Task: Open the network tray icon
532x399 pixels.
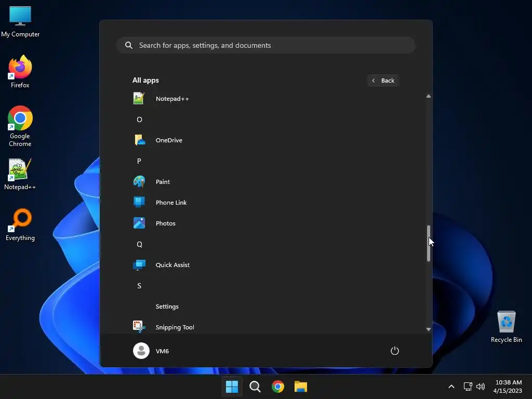Action: click(468, 387)
